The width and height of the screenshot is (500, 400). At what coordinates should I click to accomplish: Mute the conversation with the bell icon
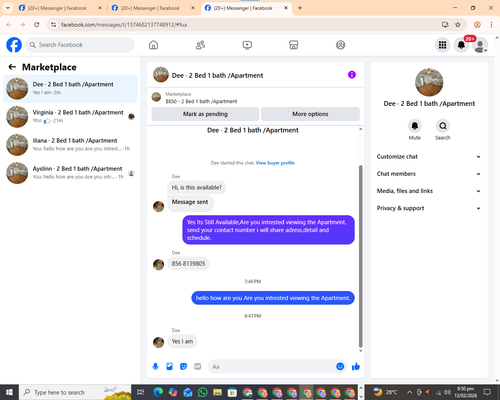coord(415,126)
